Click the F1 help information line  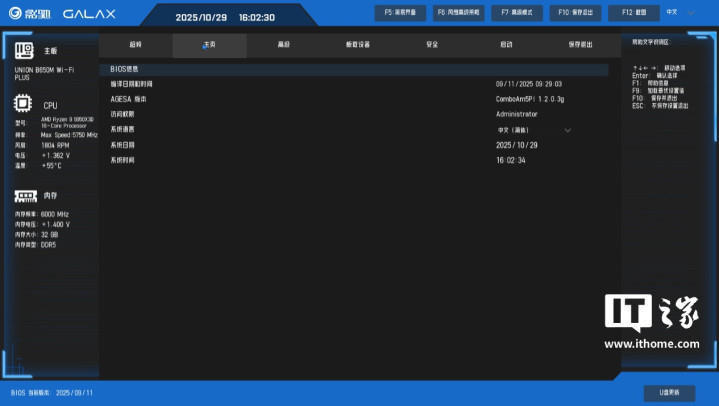pyautogui.click(x=650, y=83)
